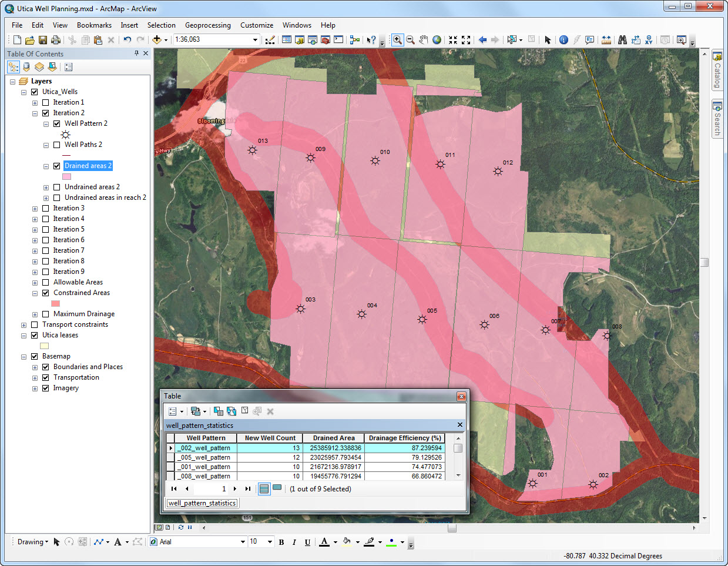Open the Geoprocessing menu
The image size is (728, 566).
(207, 25)
